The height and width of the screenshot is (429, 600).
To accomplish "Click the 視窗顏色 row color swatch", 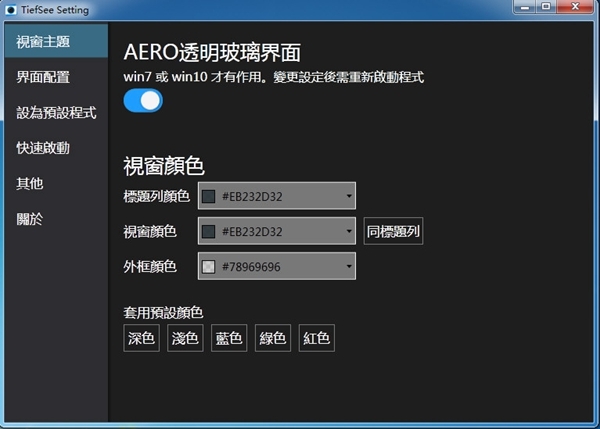I will click(x=209, y=232).
